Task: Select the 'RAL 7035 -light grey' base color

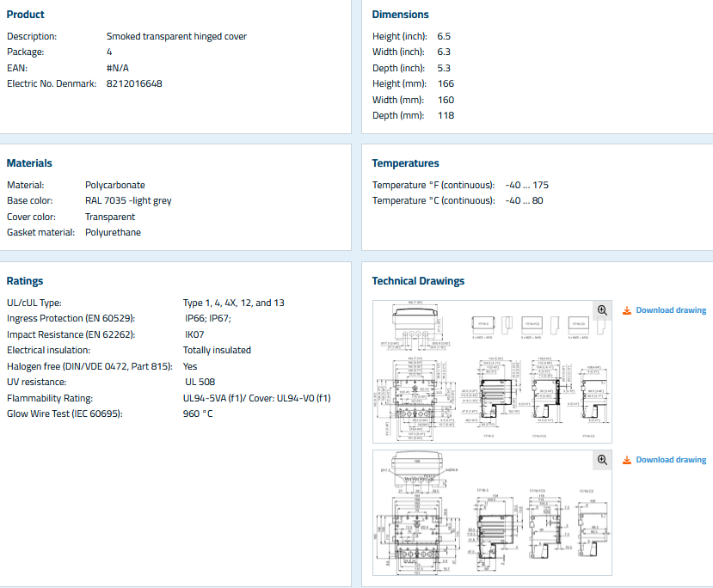Action: point(128,201)
